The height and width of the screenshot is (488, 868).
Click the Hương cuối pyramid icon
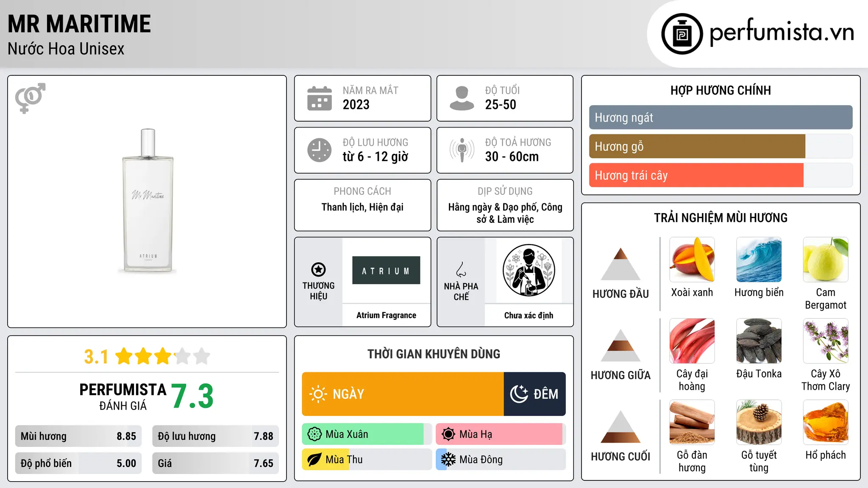tap(620, 427)
